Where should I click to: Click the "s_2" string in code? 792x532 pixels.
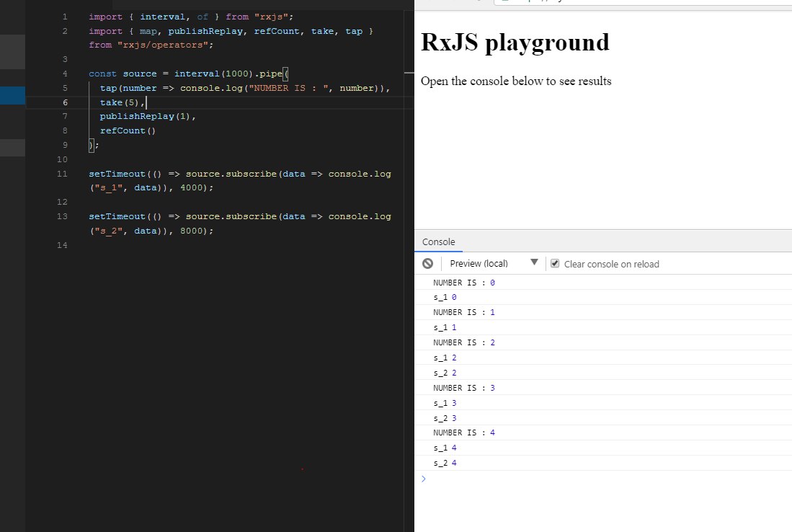click(x=109, y=231)
